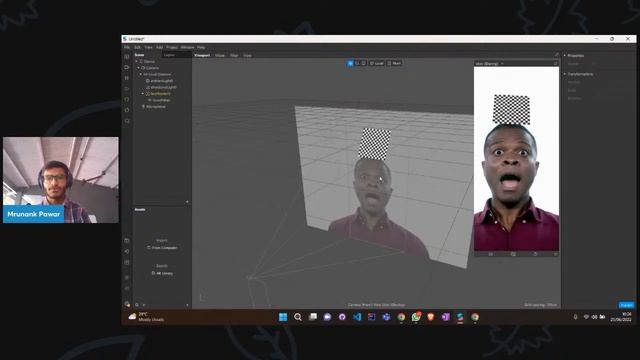Select the blue move manipulator tool
Screen dimensions: 640x360
coord(350,63)
